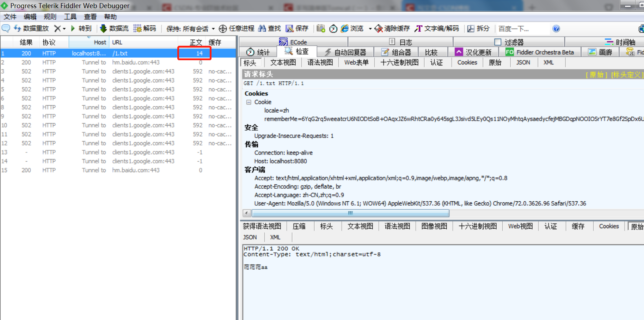
Task: Open the 查找 find sessions dialog
Action: coord(269,29)
